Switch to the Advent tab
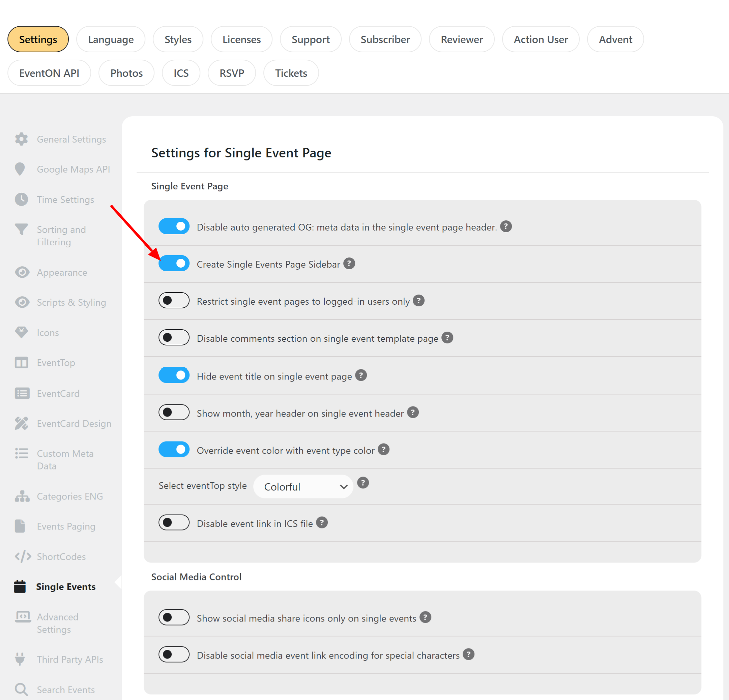The height and width of the screenshot is (700, 729). (616, 39)
